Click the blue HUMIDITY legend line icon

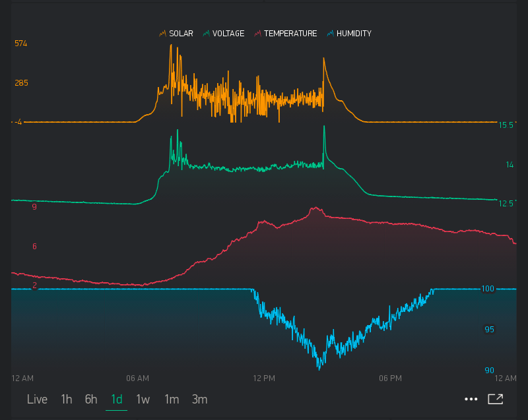(x=331, y=33)
